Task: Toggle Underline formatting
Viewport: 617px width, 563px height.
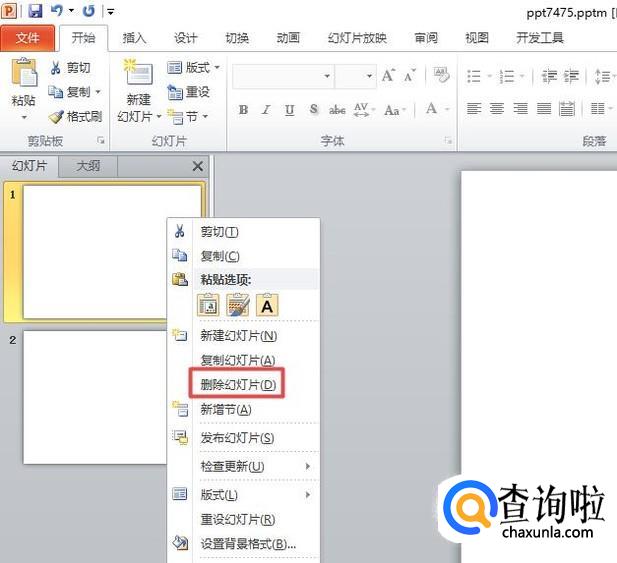Action: coord(290,110)
